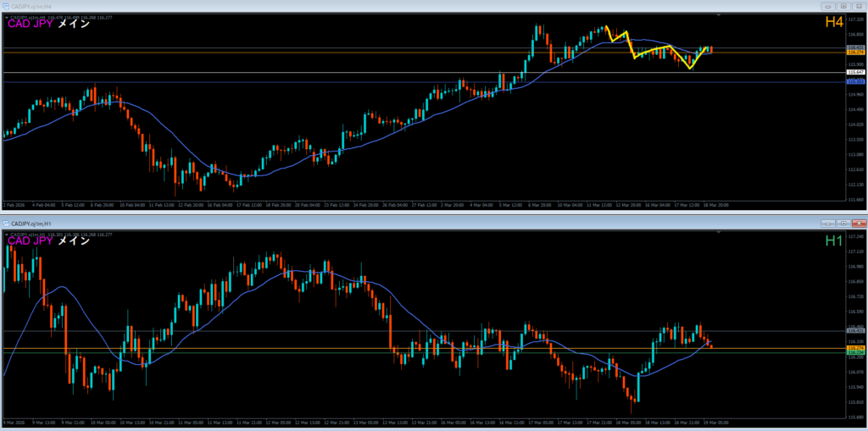Click 115.680 on the H1 price scale
The height and width of the screenshot is (431, 868).
point(856,417)
